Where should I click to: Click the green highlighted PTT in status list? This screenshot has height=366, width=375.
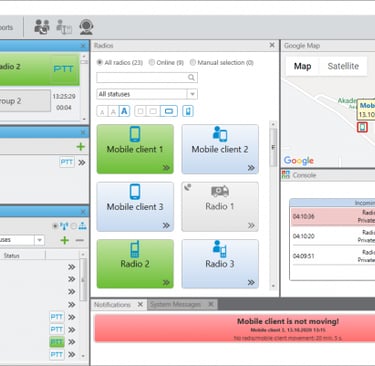click(x=57, y=342)
